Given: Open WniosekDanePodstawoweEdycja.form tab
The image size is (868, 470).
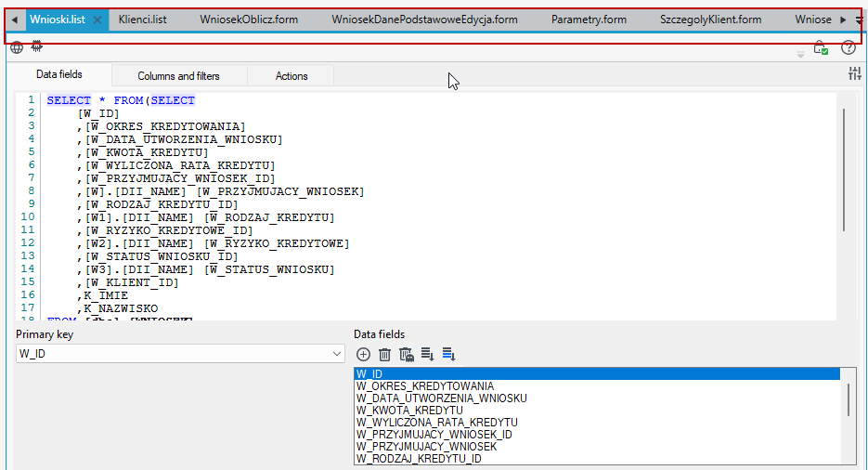Looking at the screenshot, I should [424, 20].
